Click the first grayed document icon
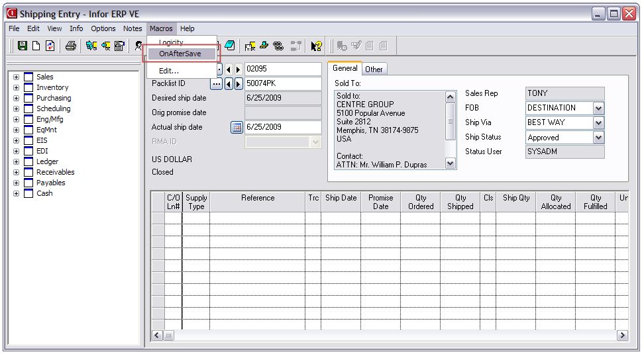 pos(370,46)
